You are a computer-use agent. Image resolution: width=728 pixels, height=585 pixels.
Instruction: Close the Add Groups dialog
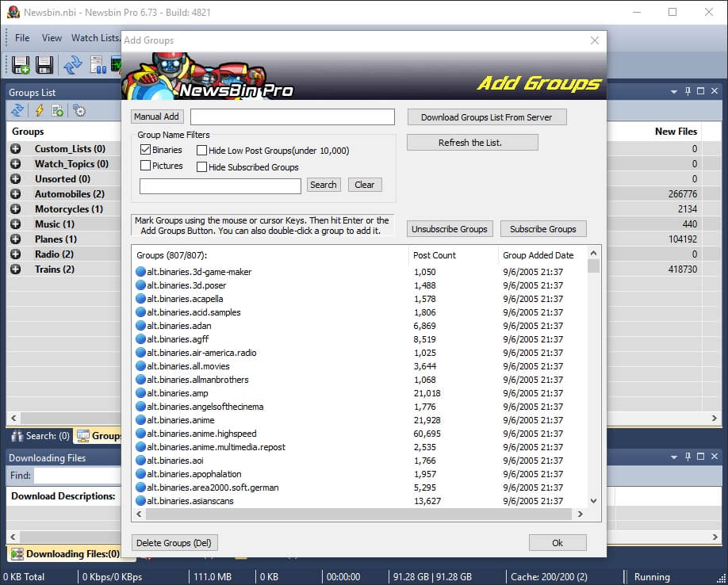pos(594,40)
